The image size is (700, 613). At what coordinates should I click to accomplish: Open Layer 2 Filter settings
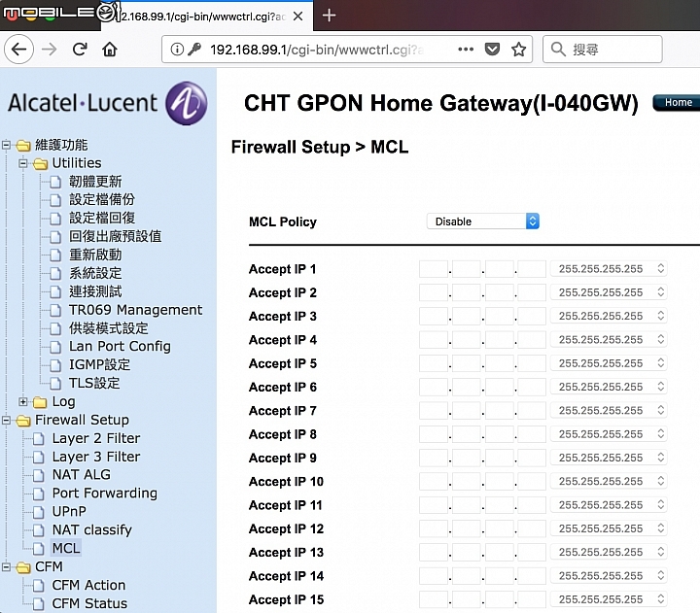(96, 438)
